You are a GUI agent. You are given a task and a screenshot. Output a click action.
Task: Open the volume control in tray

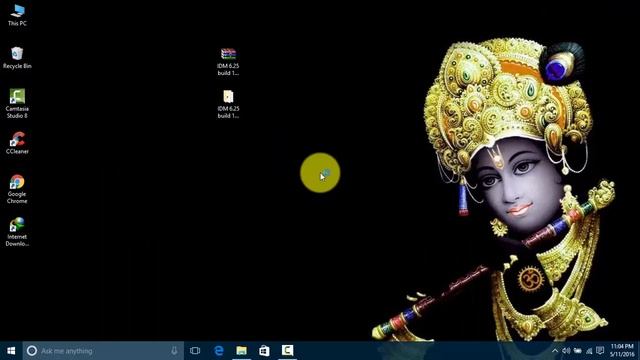[x=566, y=351]
